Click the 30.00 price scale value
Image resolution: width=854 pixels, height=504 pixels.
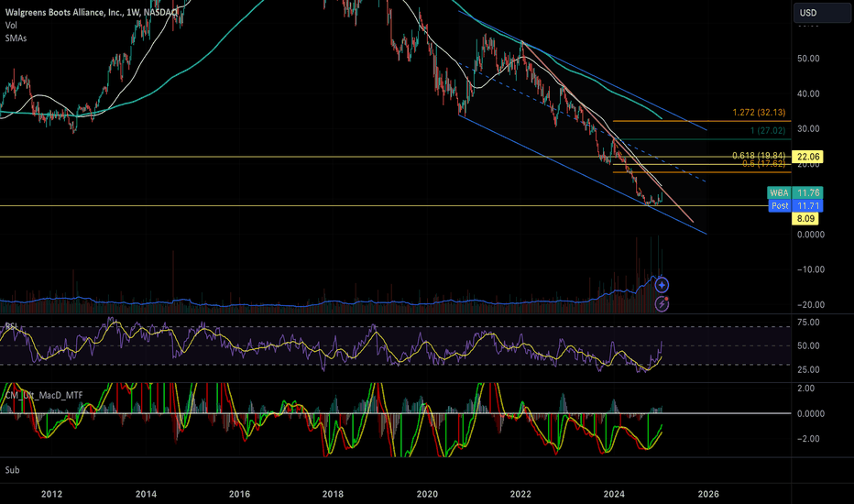[x=808, y=128]
